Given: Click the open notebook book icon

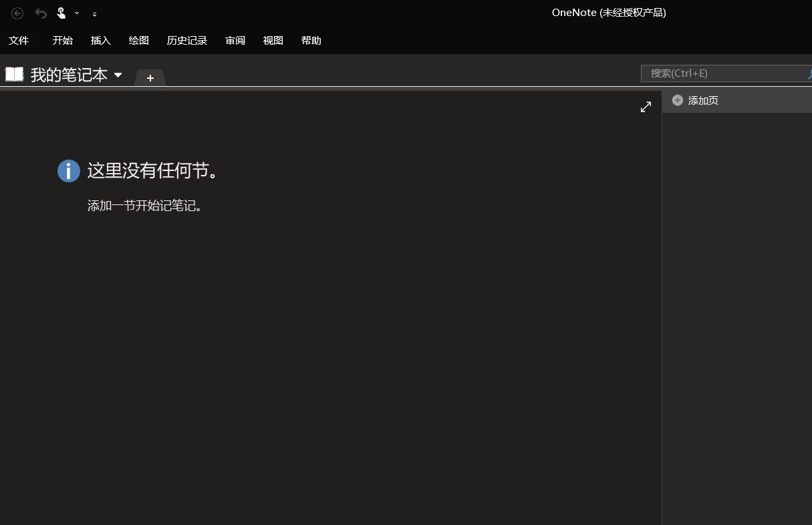Looking at the screenshot, I should (x=14, y=74).
